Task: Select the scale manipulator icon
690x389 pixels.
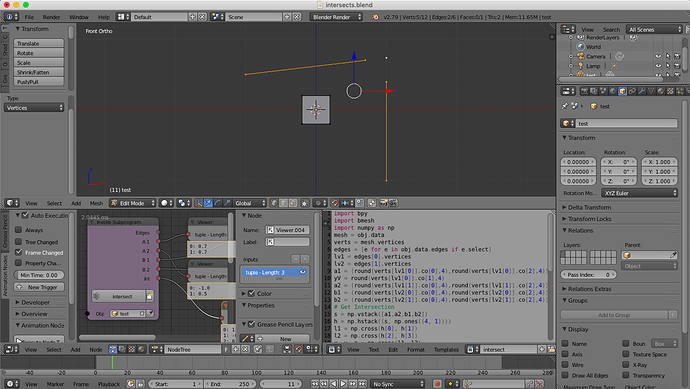Action: (227, 203)
